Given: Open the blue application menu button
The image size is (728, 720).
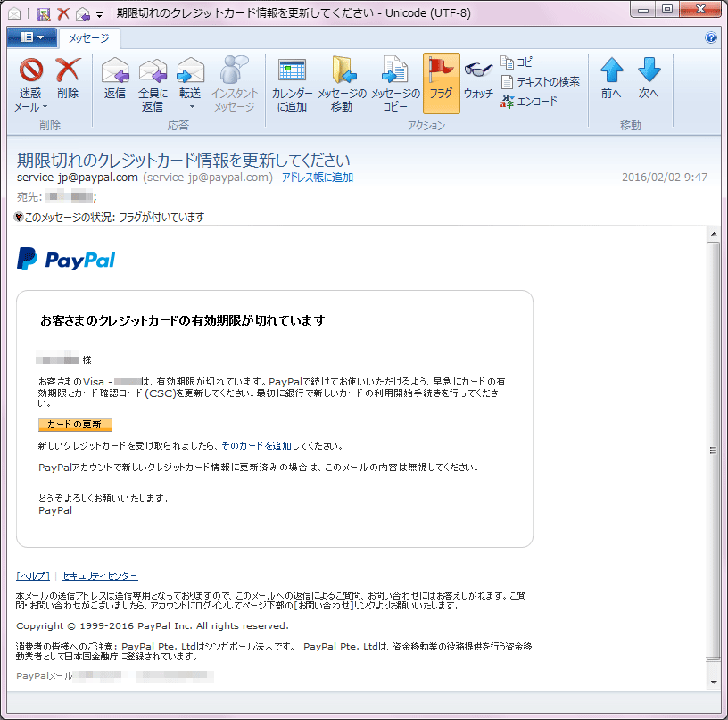Looking at the screenshot, I should click(32, 37).
